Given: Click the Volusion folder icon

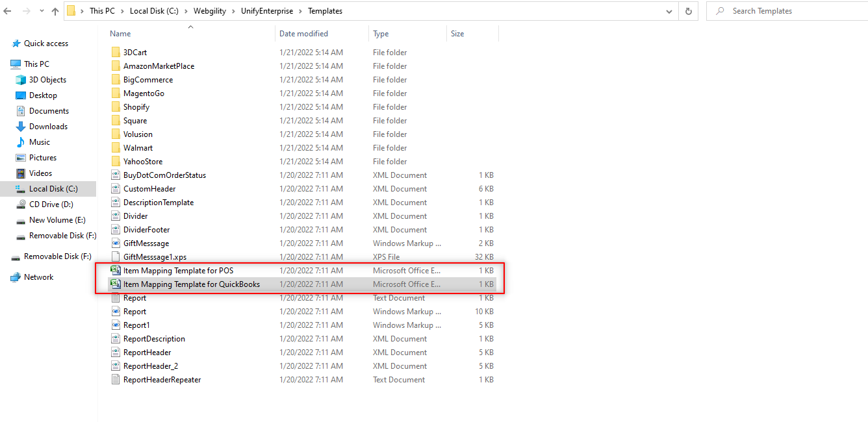Looking at the screenshot, I should click(115, 134).
